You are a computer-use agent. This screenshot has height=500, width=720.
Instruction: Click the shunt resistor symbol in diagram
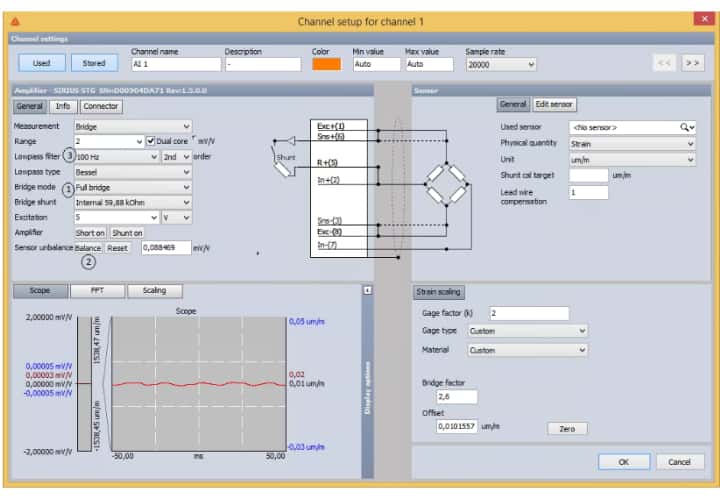287,163
